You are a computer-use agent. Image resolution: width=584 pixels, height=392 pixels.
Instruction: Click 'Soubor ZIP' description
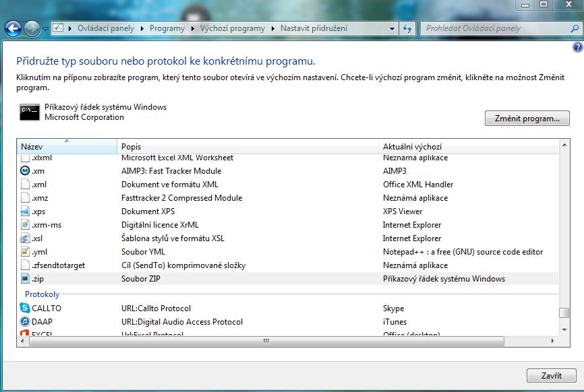click(x=141, y=279)
